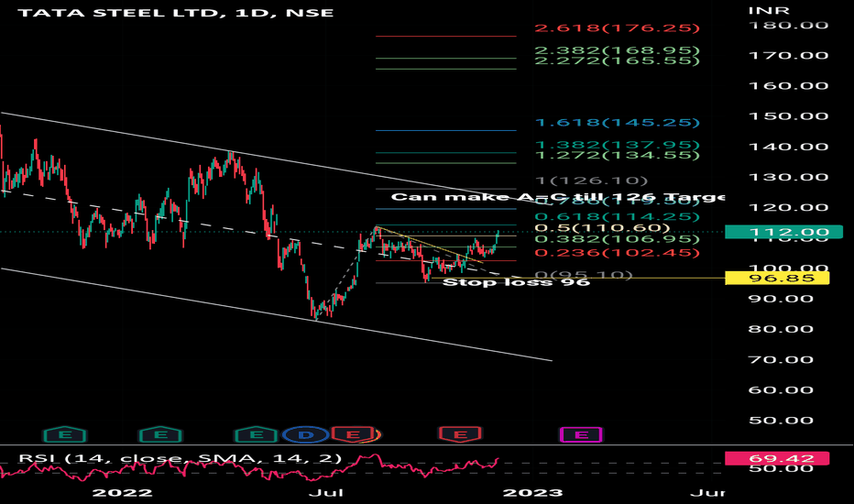Viewport: 854px width, 504px height.
Task: Click the earliest green E earnings marker
Action: (x=65, y=434)
